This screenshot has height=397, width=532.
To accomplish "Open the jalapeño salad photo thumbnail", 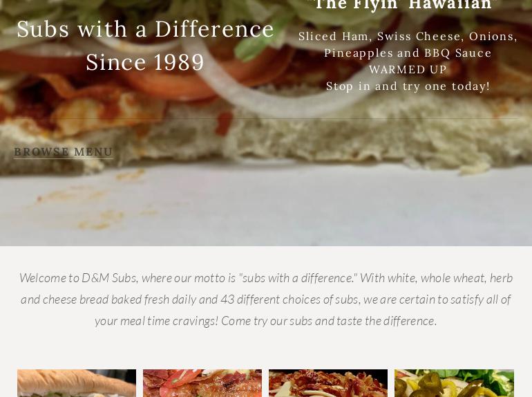I will 454,383.
